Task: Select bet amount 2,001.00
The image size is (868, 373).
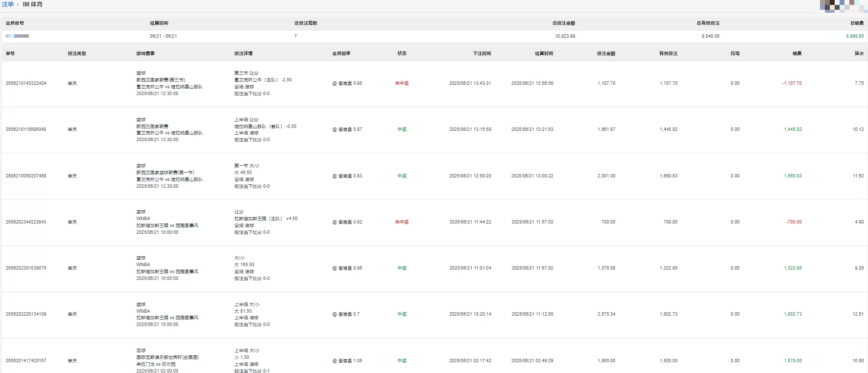Action: 606,176
